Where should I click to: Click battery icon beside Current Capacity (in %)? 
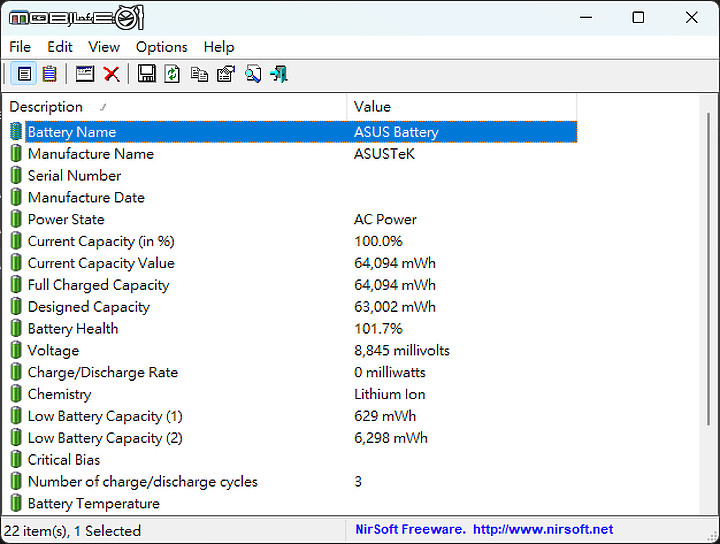point(16,241)
